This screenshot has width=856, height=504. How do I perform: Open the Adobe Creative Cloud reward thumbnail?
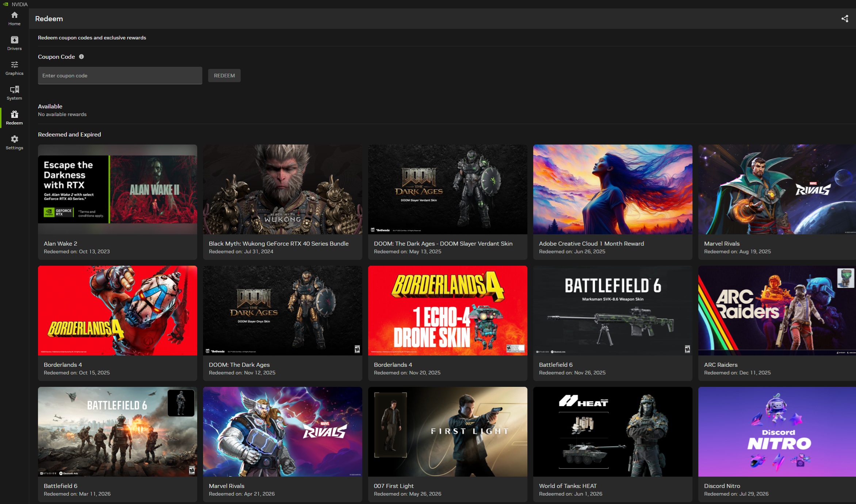(613, 189)
